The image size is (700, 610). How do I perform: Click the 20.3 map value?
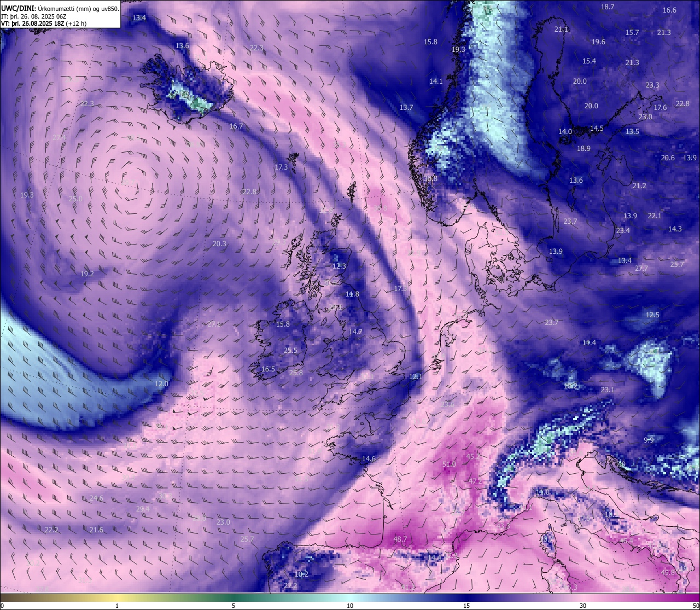pyautogui.click(x=219, y=244)
